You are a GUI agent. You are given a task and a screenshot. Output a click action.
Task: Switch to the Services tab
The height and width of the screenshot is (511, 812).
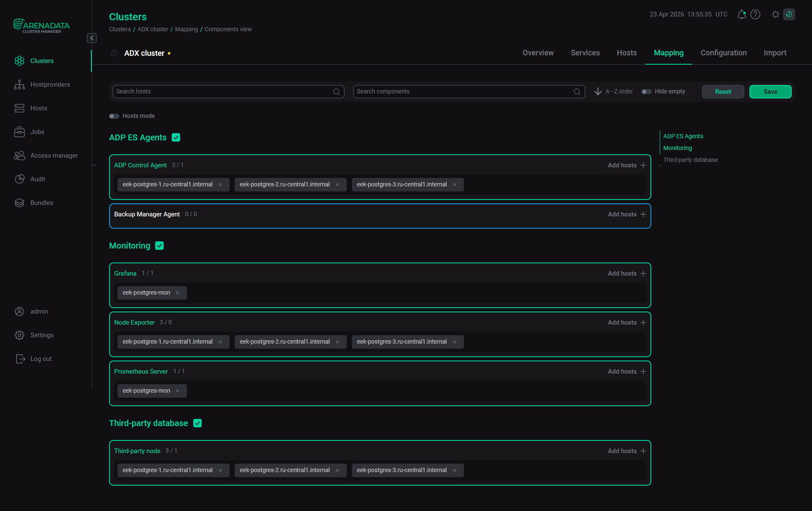click(585, 53)
